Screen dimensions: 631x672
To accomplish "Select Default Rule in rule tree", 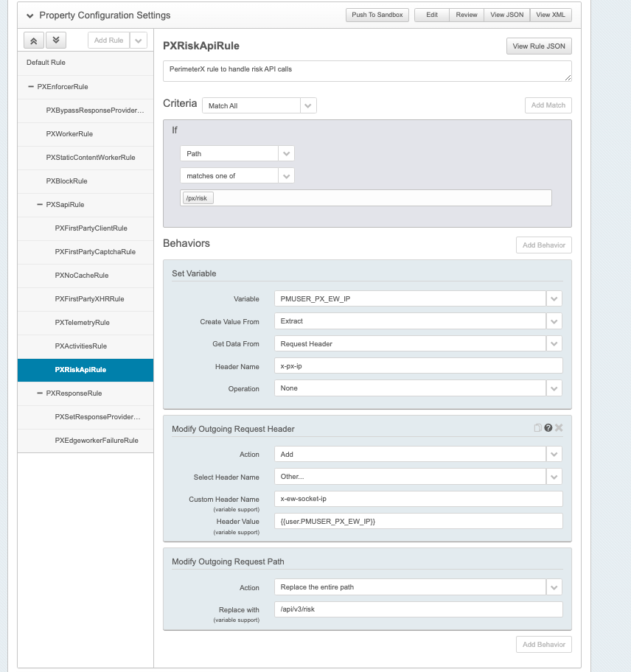I will coord(86,63).
